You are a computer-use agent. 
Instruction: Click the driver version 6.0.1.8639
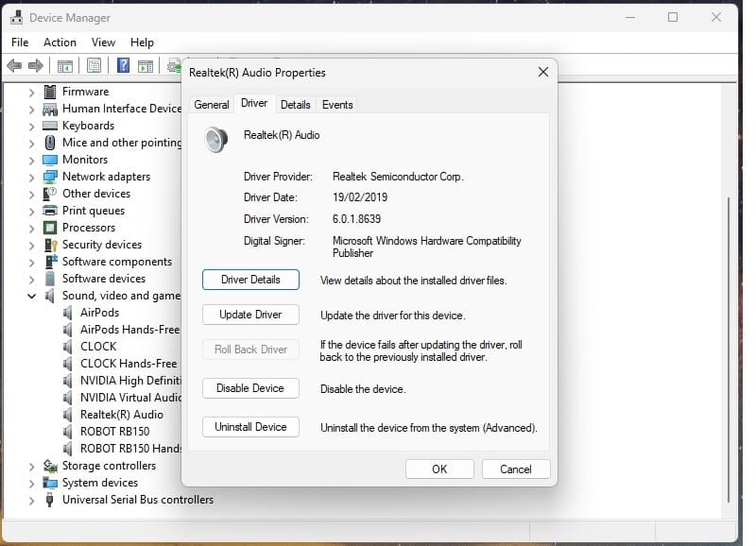click(x=356, y=219)
